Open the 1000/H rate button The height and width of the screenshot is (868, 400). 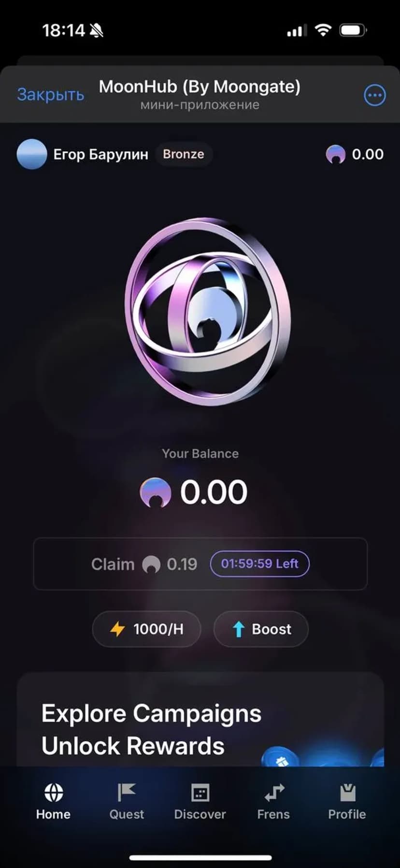point(146,629)
